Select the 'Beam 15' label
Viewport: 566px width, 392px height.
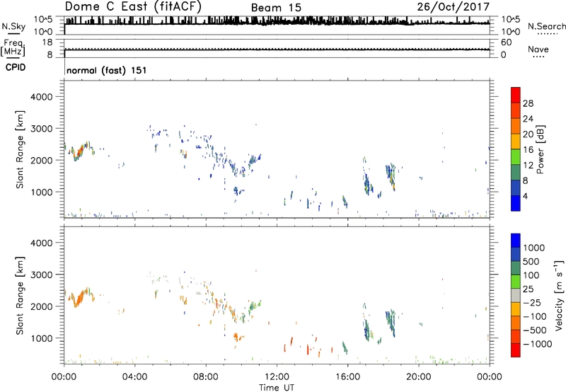tap(276, 8)
